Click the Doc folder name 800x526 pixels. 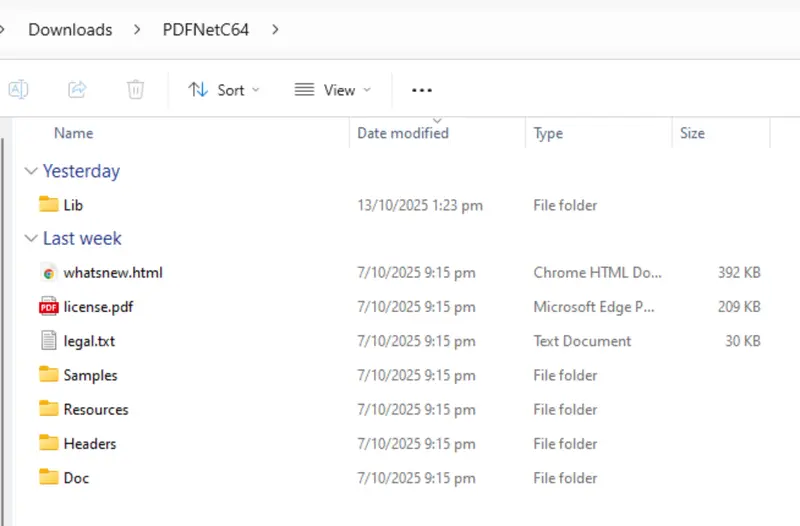tap(76, 478)
